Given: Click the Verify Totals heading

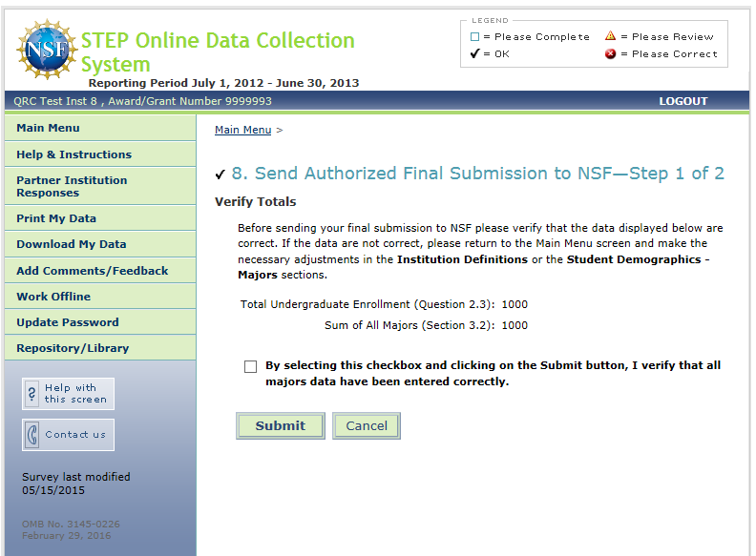Looking at the screenshot, I should (x=256, y=202).
